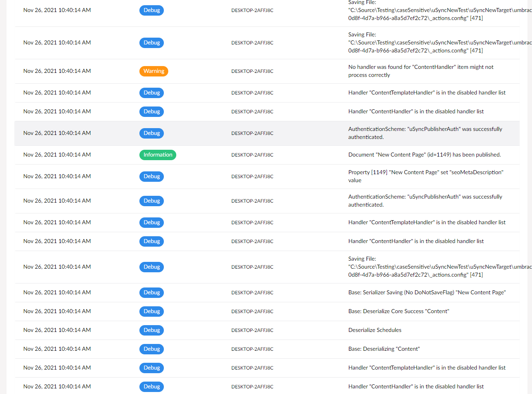Click the Property [1149] seoMetaDescription message
This screenshot has height=394, width=532.
pos(425,176)
